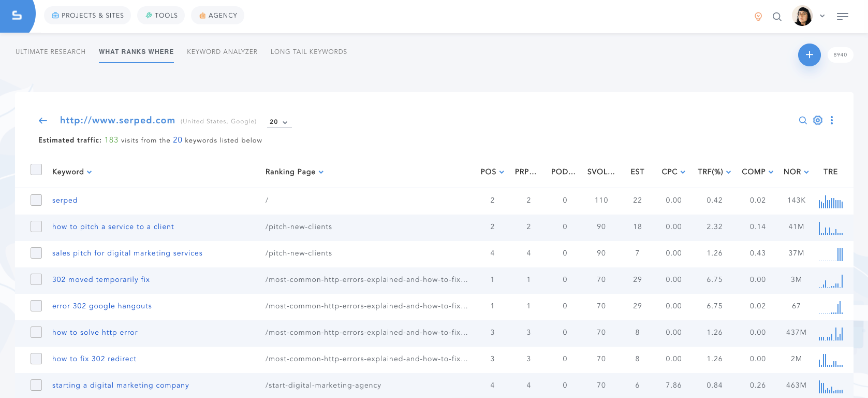868x398 pixels.
Task: Toggle the select-all header checkbox
Action: click(x=36, y=169)
